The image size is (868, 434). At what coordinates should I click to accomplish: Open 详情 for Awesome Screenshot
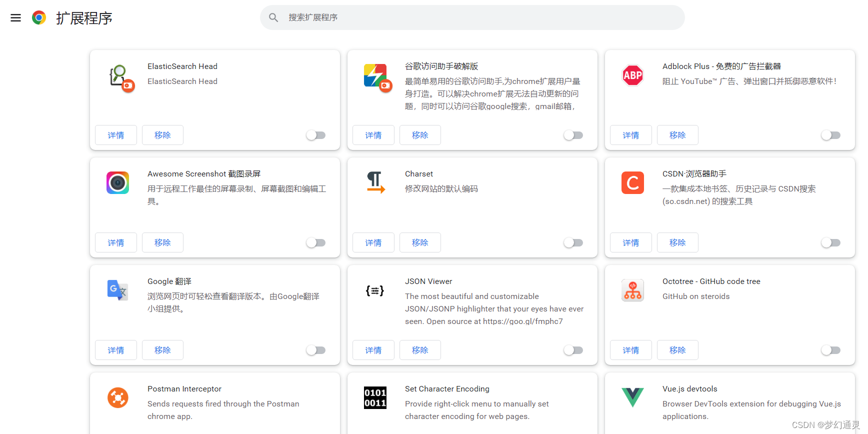116,242
